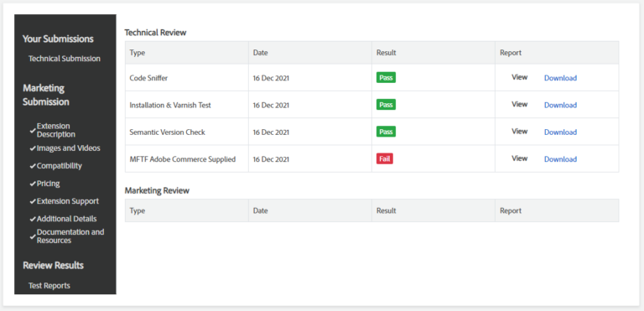Screen dimensions: 644x311
Task: Click checkmark icon beside Extension Description
Action: tap(33, 131)
